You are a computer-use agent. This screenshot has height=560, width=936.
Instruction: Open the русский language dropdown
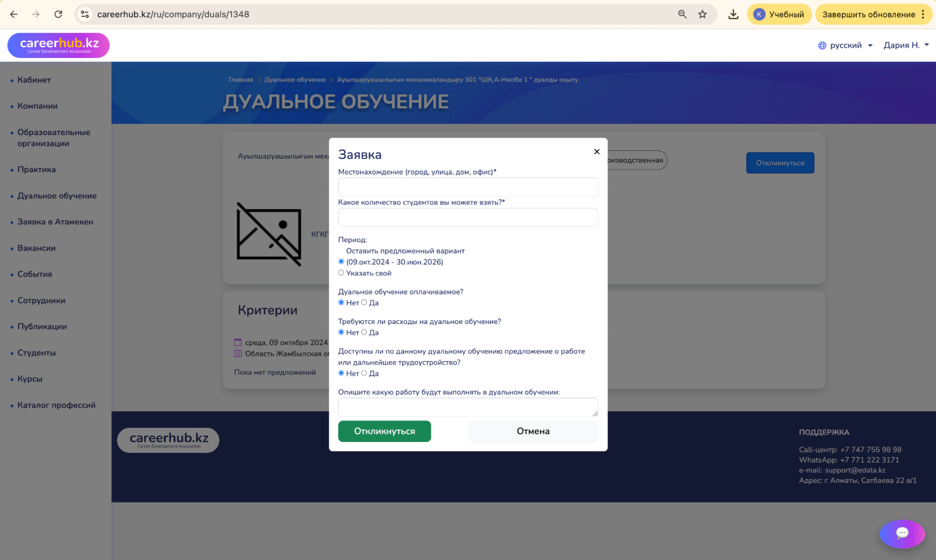pos(846,45)
